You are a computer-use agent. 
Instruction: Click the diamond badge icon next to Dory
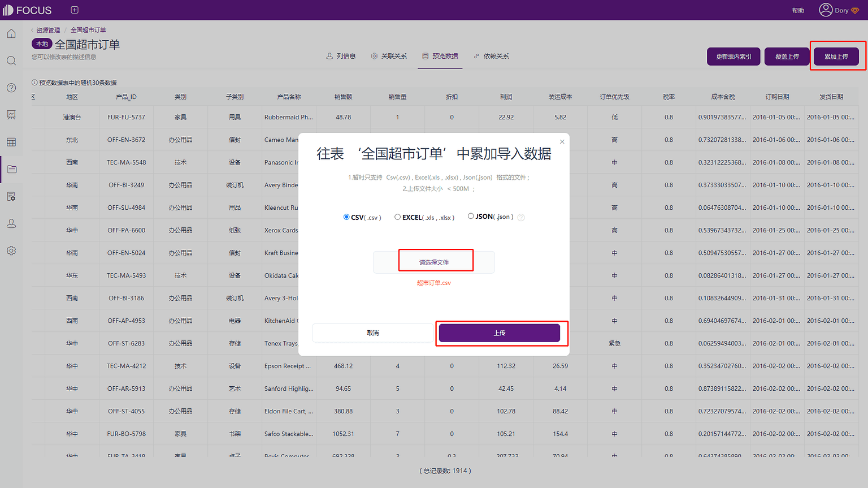[x=854, y=11]
